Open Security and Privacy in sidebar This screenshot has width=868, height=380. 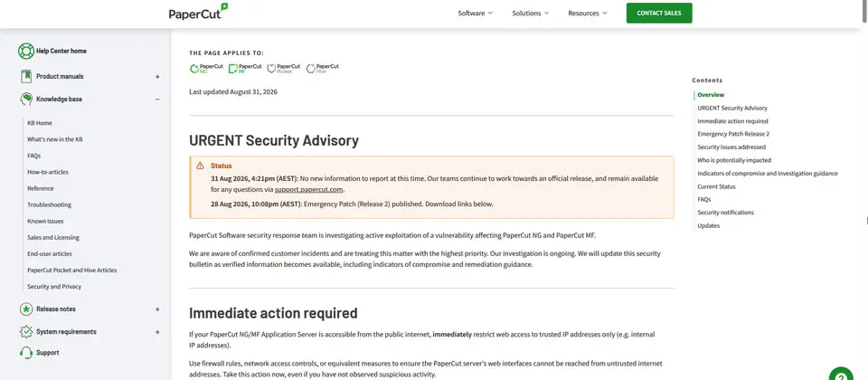[54, 287]
